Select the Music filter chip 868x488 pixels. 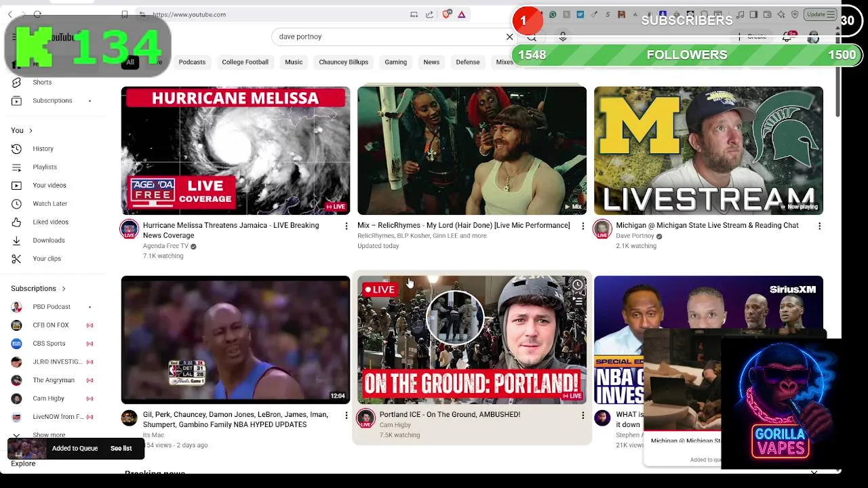294,62
